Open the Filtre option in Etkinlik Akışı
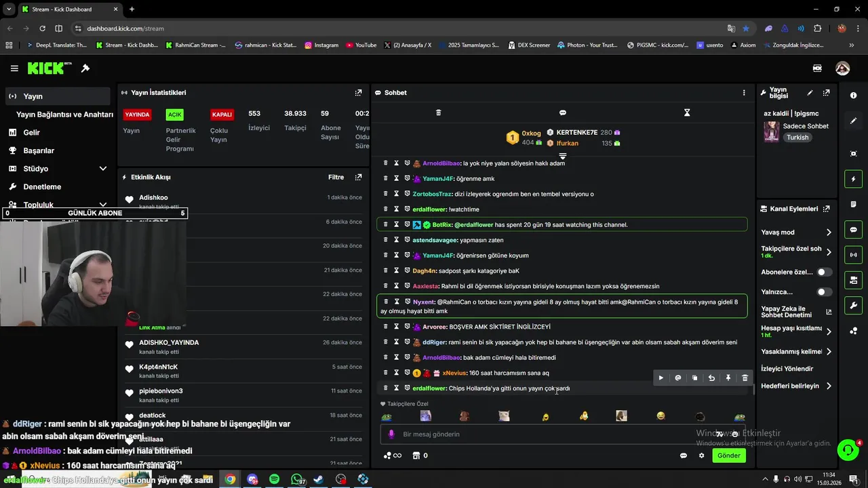This screenshot has height=488, width=868. point(336,178)
